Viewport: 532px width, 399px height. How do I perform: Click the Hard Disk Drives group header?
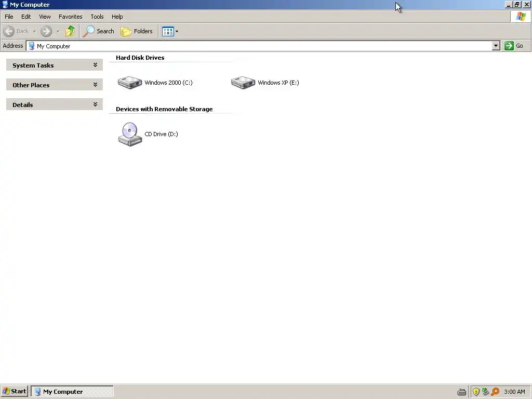click(140, 58)
